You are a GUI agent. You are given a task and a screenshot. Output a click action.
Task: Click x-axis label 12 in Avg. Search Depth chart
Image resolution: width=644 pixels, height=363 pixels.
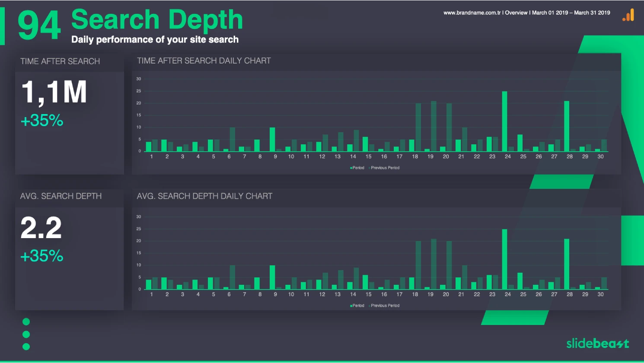(322, 294)
